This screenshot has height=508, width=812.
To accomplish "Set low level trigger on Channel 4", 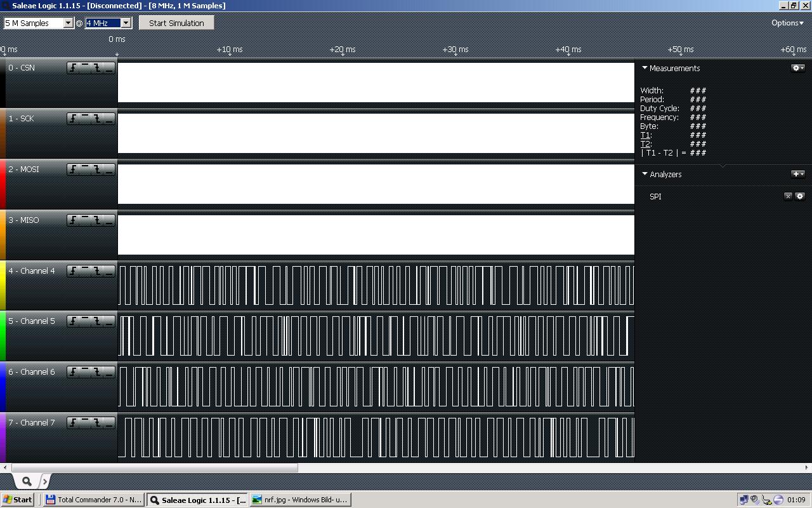I will (109, 271).
